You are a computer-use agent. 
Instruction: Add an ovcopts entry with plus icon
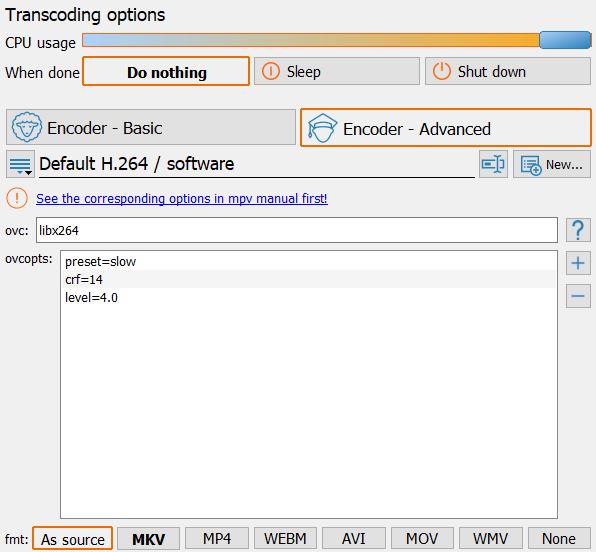578,263
